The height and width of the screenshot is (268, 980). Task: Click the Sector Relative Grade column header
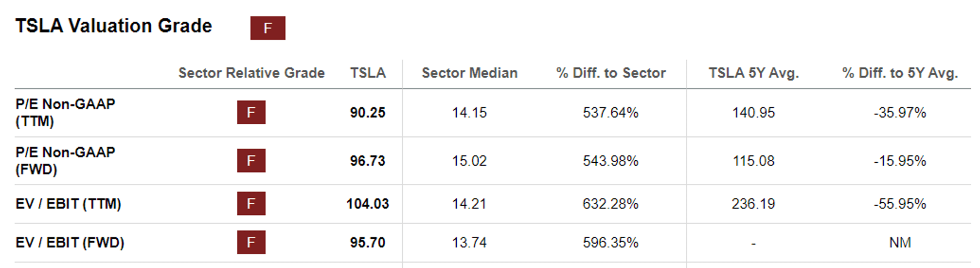pyautogui.click(x=251, y=73)
